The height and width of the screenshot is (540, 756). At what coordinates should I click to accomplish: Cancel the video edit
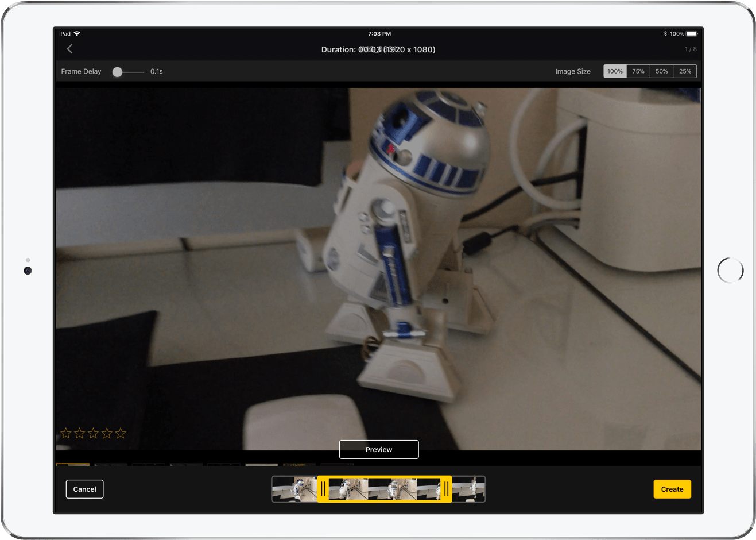84,489
